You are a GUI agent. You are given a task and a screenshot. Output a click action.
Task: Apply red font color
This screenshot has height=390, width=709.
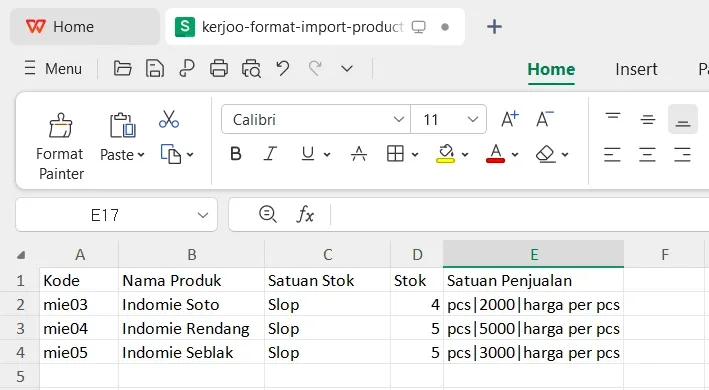[495, 154]
